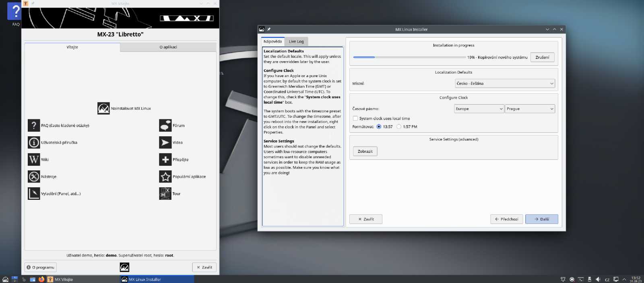Click the installation progress bar

click(x=409, y=57)
